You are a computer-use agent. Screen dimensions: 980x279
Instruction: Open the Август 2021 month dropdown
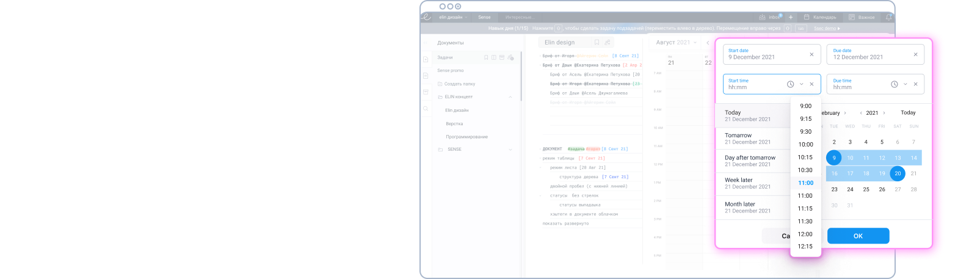676,43
